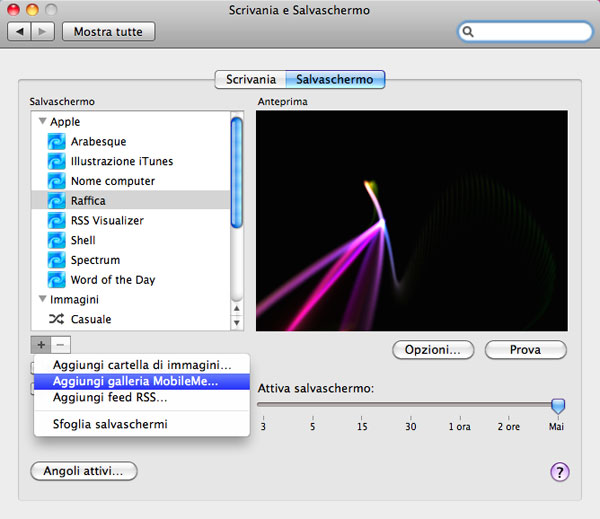Select the Salvaschermo tab

335,79
